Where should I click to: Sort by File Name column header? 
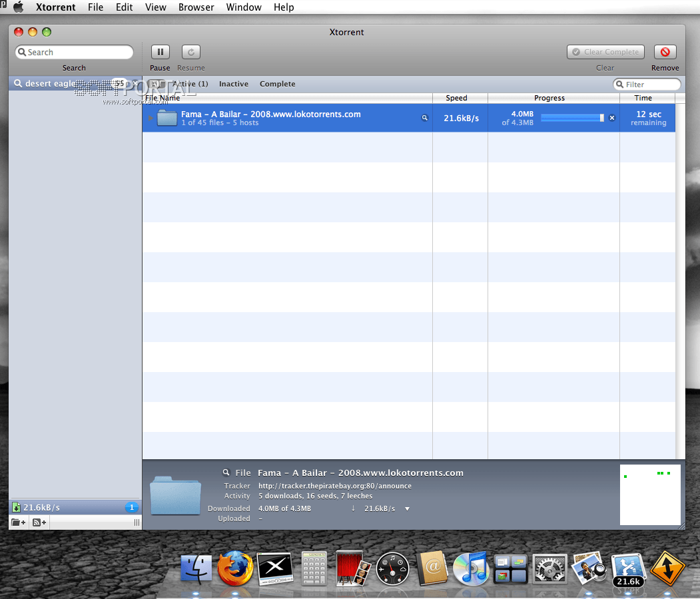coord(287,98)
